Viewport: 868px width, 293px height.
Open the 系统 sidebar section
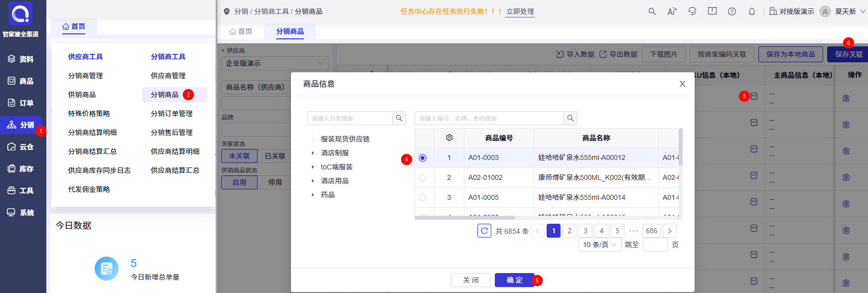click(20, 213)
